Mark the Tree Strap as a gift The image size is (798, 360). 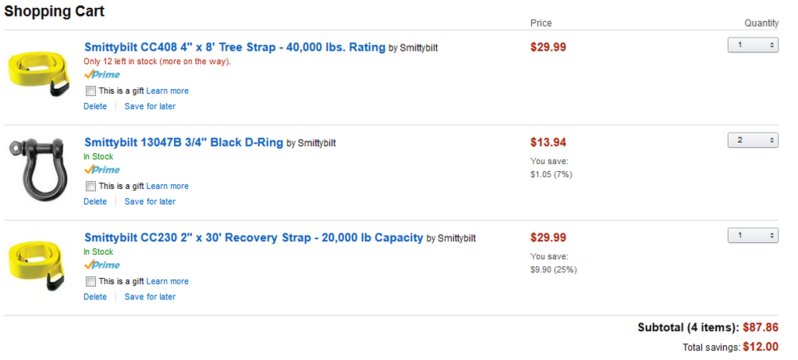click(x=91, y=91)
